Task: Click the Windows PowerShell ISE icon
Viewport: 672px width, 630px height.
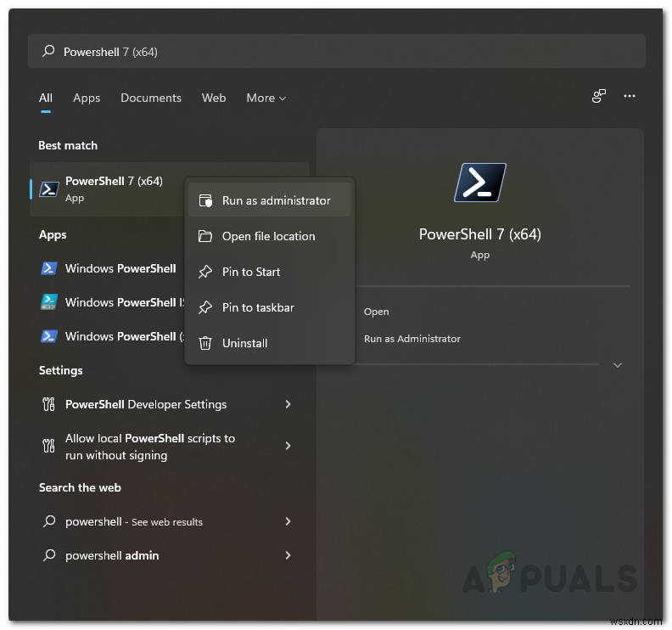Action: pos(49,302)
